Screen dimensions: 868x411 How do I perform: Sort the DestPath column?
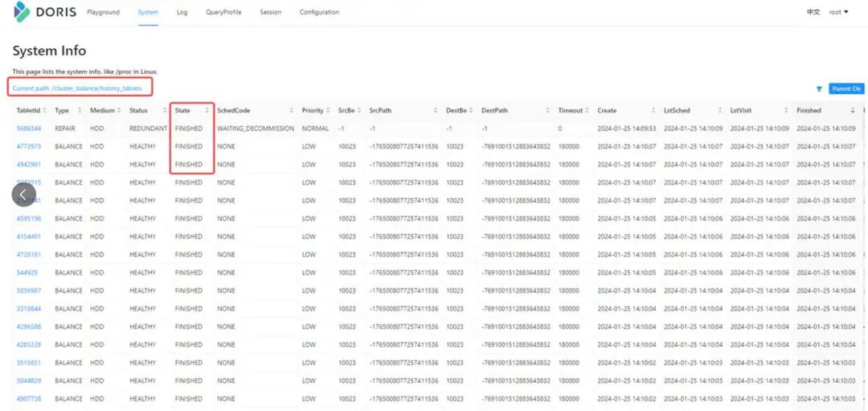coord(547,111)
